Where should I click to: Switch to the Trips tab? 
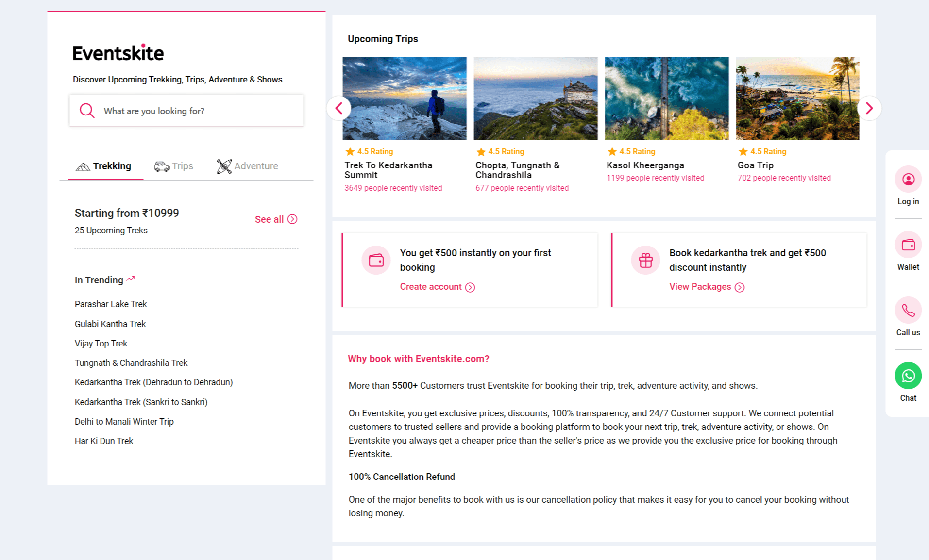pyautogui.click(x=174, y=166)
